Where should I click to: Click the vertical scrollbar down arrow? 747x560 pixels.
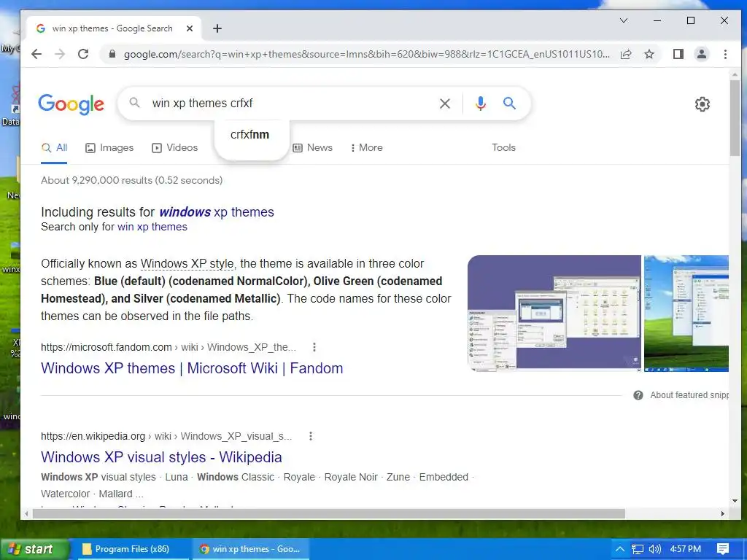(x=735, y=501)
